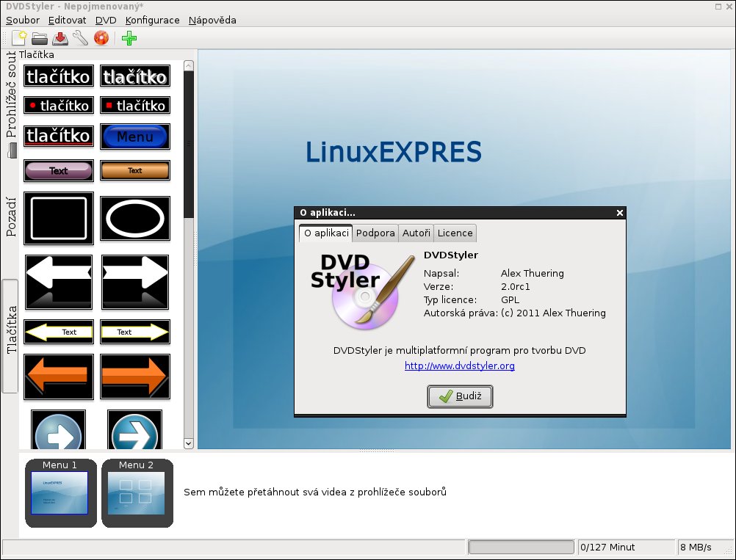Select the round blue thin-arrow button
Screen dimensions: 736x560
pyautogui.click(x=135, y=429)
